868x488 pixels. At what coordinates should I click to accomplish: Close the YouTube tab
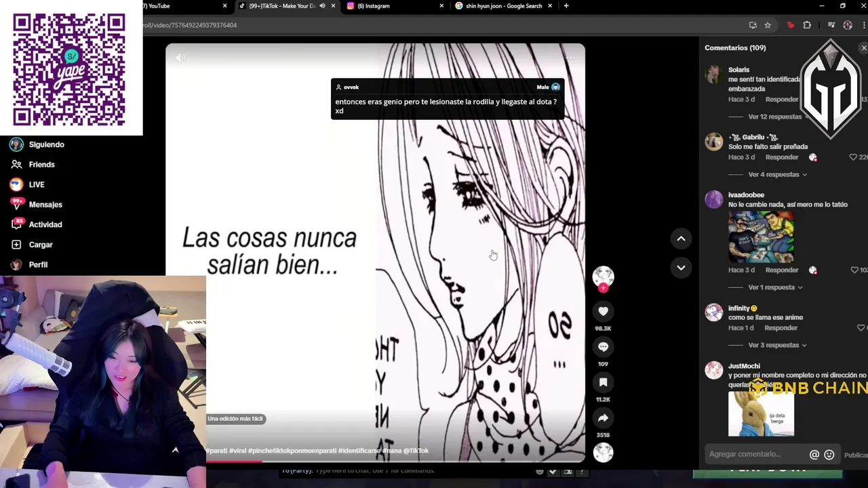225,6
